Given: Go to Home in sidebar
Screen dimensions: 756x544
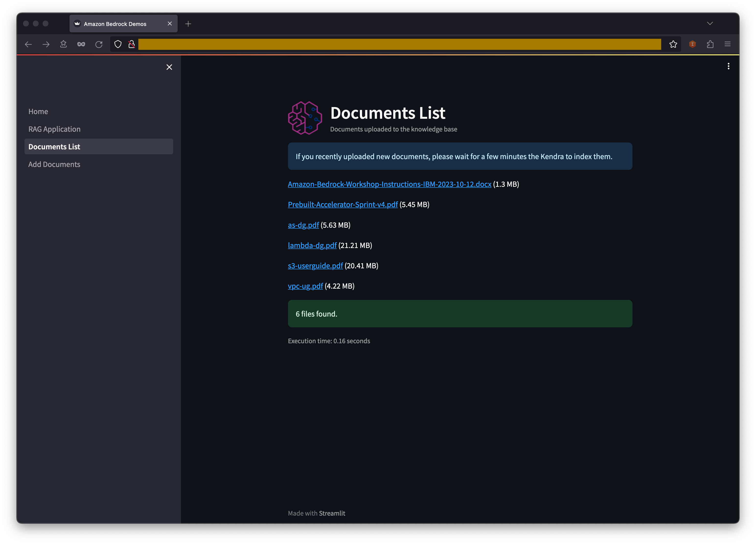Looking at the screenshot, I should point(38,111).
